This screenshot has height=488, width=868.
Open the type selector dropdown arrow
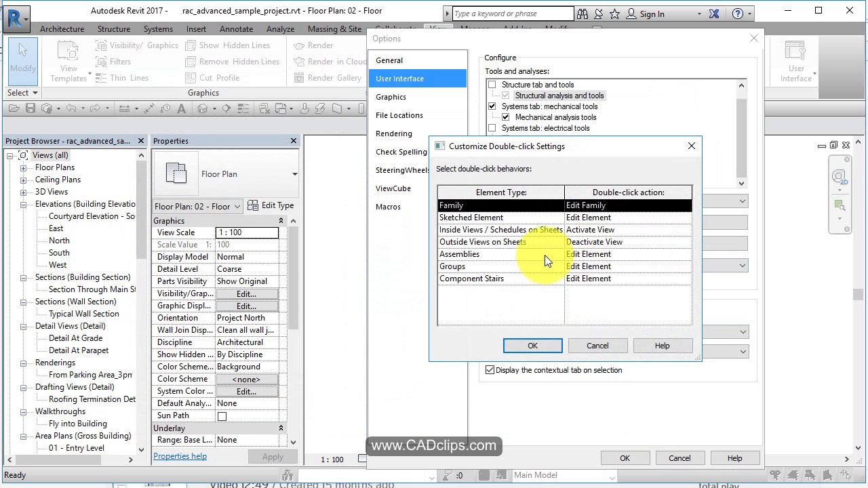294,174
